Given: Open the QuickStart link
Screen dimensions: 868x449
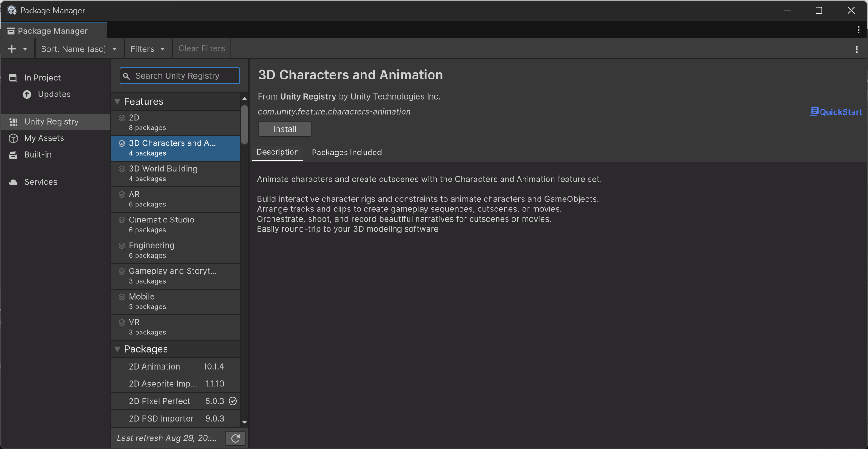Looking at the screenshot, I should tap(836, 112).
